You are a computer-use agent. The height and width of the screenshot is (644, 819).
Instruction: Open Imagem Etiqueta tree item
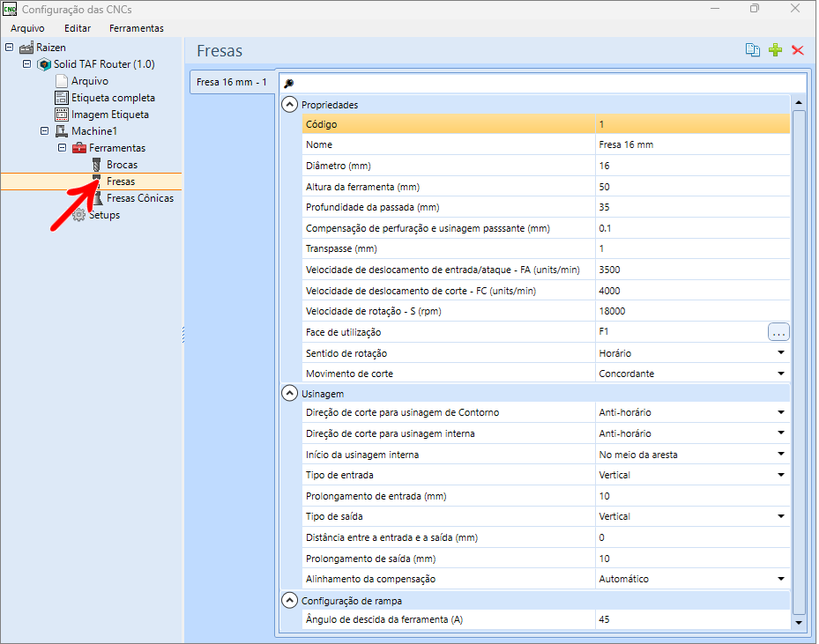[x=109, y=115]
